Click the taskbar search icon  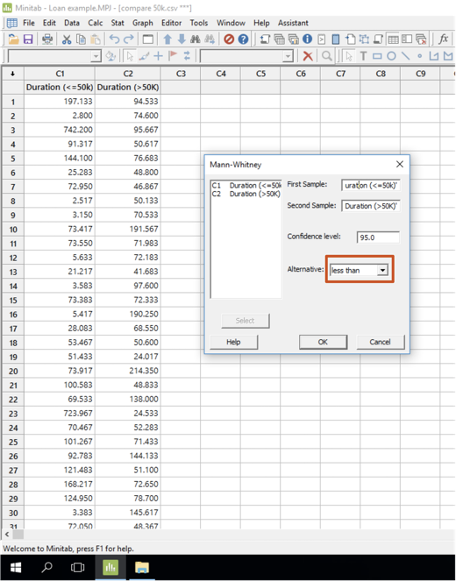tap(47, 567)
